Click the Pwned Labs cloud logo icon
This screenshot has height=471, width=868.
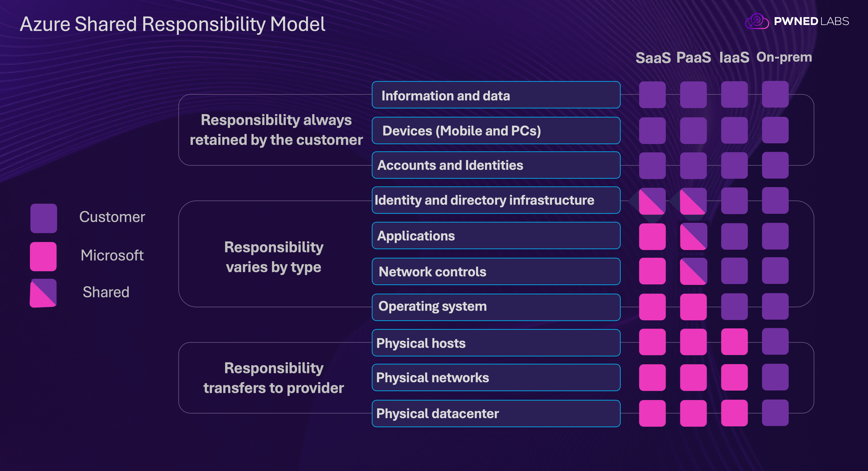click(x=757, y=21)
